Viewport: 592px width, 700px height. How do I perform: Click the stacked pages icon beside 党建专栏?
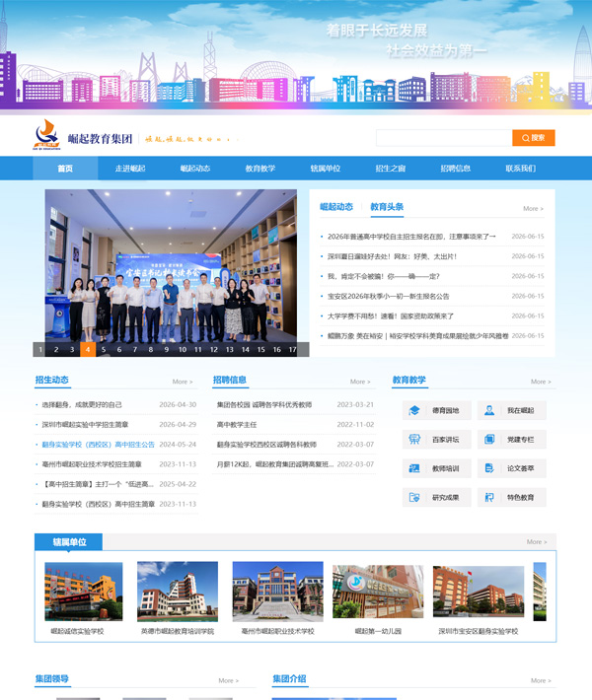489,440
